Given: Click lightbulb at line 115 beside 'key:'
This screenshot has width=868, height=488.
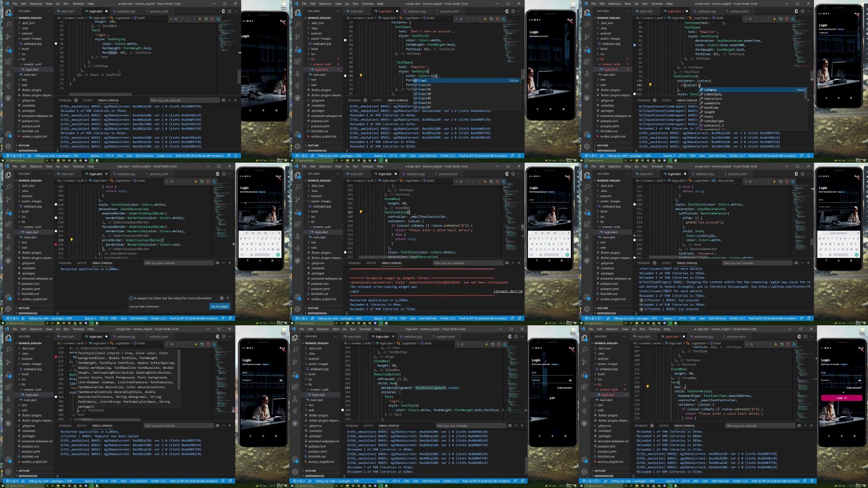Looking at the screenshot, I should [648, 387].
